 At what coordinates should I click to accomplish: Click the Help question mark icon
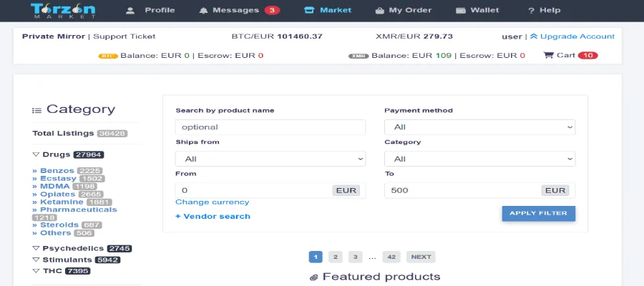(x=531, y=11)
